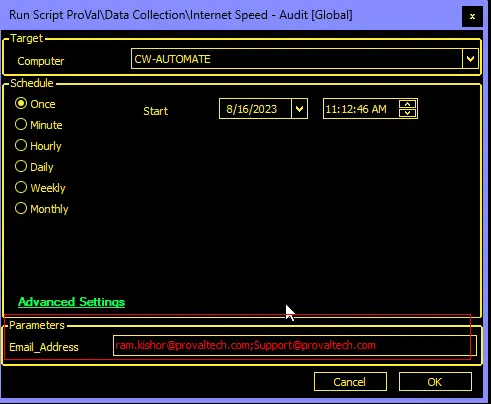Open the Advanced Settings link

coord(71,302)
